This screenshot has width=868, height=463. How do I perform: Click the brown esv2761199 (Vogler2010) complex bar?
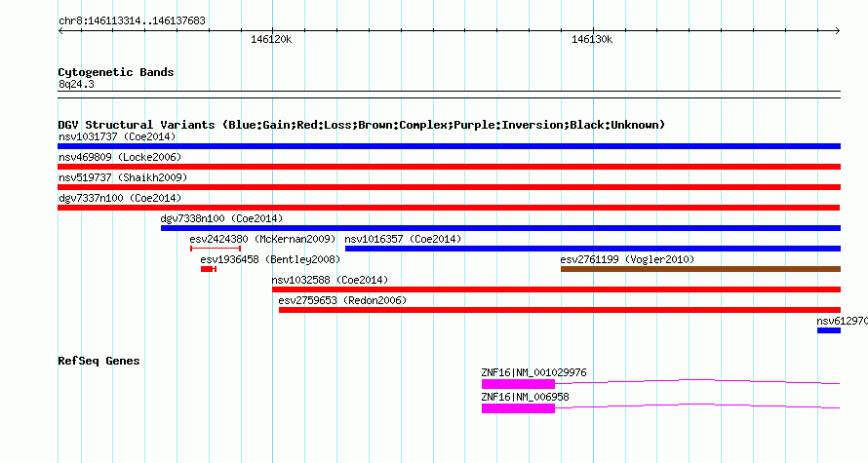[x=701, y=269]
